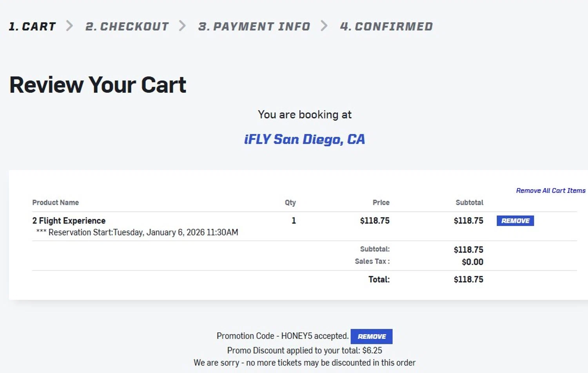The image size is (588, 373).
Task: Click the Promo Discount applied message
Action: [305, 350]
